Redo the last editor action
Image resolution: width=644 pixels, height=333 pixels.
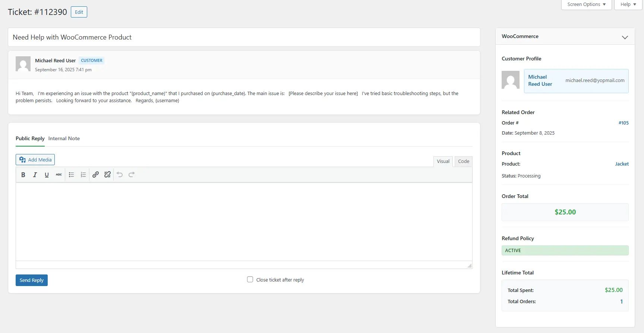coord(132,175)
